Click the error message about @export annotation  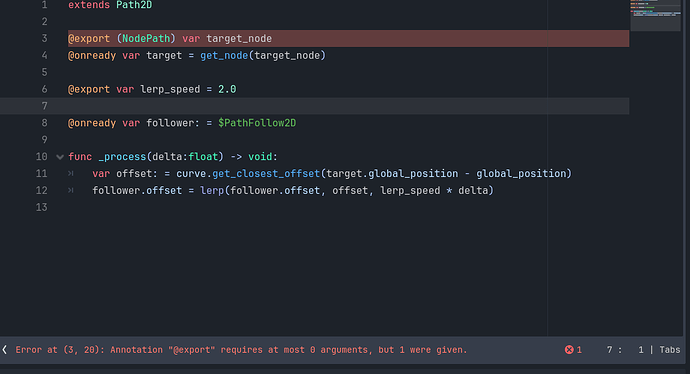click(241, 350)
